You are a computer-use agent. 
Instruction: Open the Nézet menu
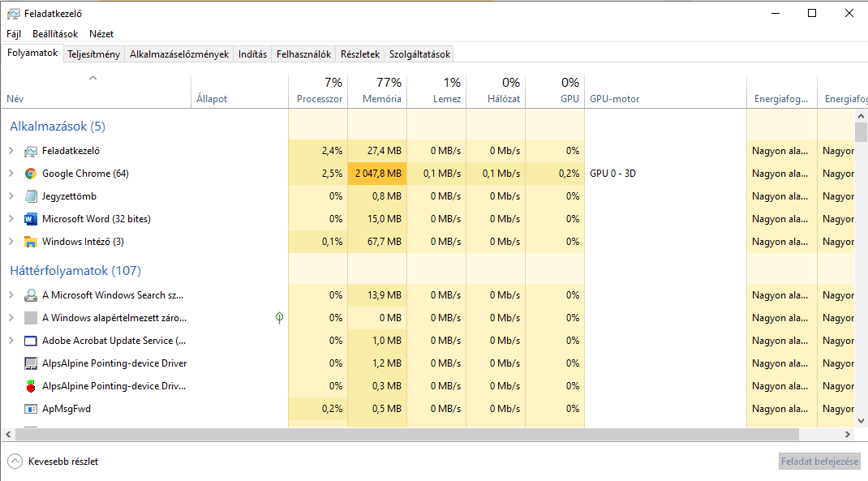tap(101, 34)
